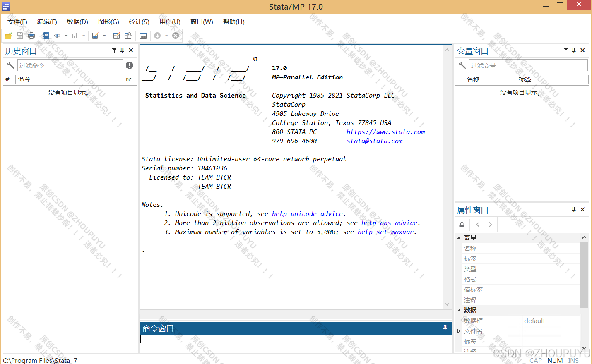
Task: Click the funnel filter icon in 变量窗口
Action: coord(566,50)
